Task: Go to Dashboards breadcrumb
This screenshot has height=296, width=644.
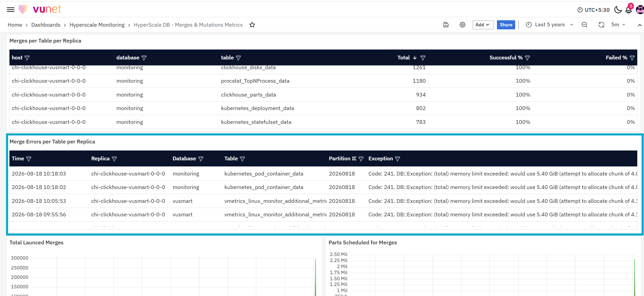Action: coord(46,25)
